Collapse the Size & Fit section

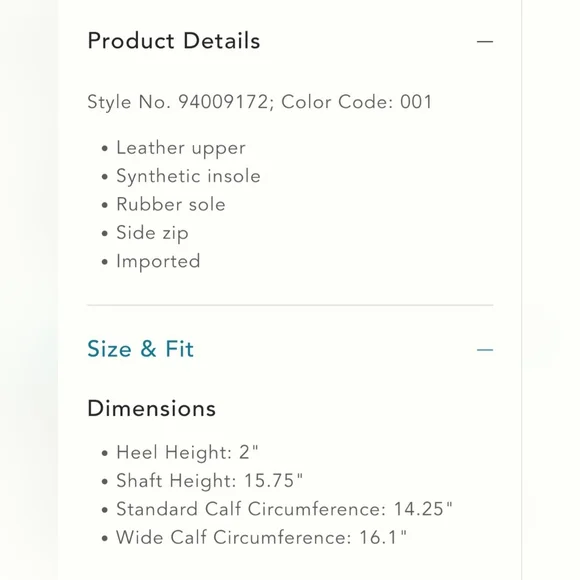pyautogui.click(x=485, y=350)
